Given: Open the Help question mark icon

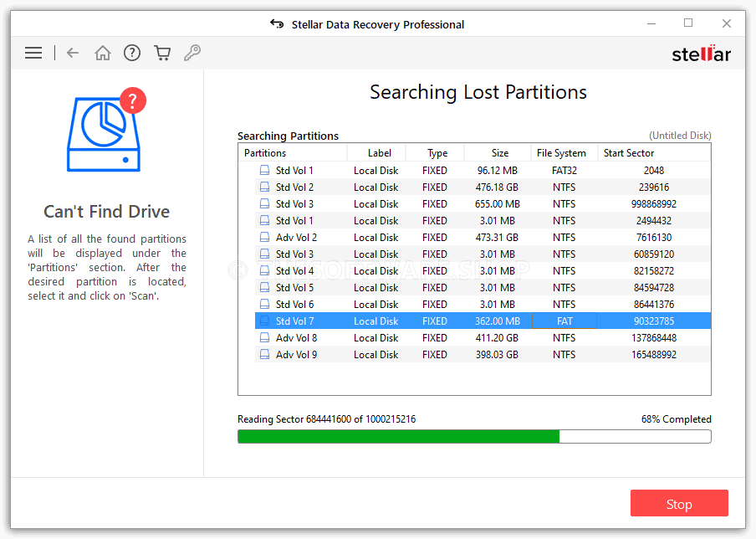Looking at the screenshot, I should point(132,53).
